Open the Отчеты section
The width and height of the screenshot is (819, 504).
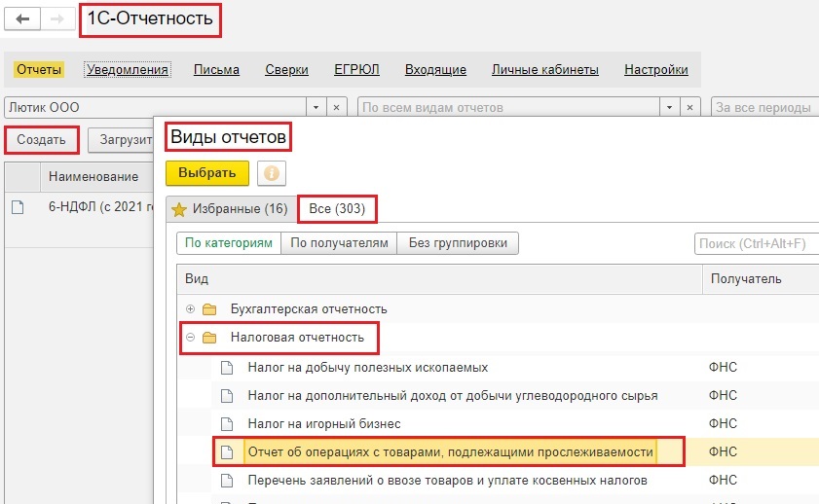(39, 69)
